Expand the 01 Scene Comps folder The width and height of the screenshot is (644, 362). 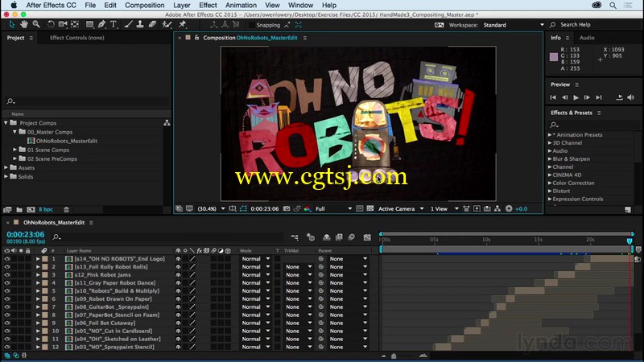pos(14,150)
